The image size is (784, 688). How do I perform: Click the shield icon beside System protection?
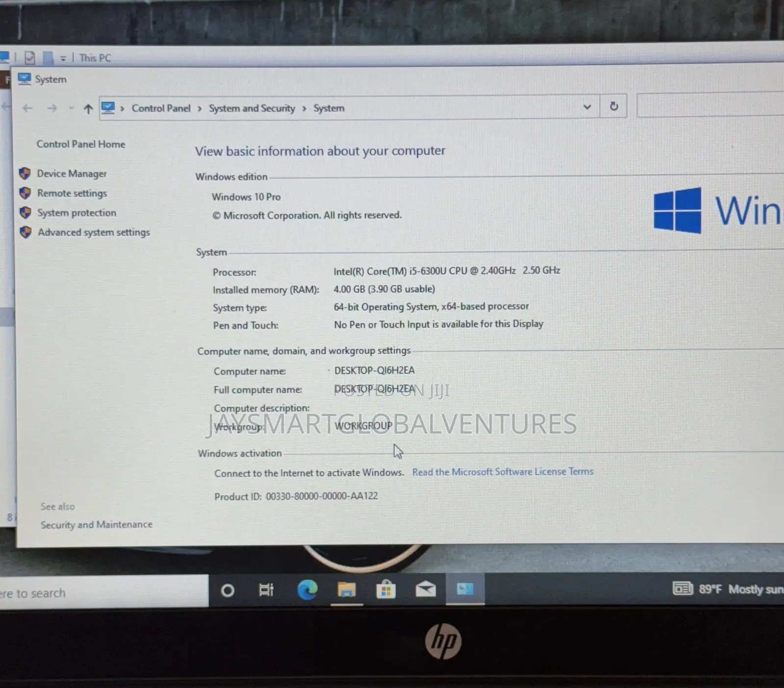[25, 213]
